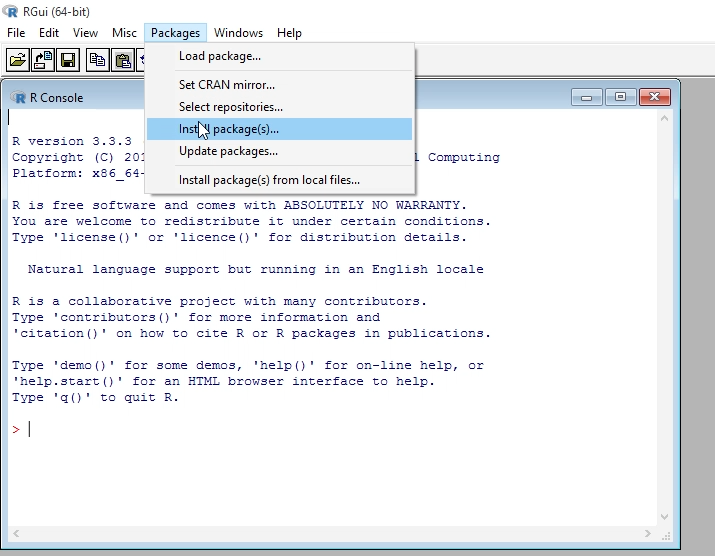Screen dimensions: 715x556
Task: Click the line "Type 'q()' to quit R."
Action: click(95, 398)
